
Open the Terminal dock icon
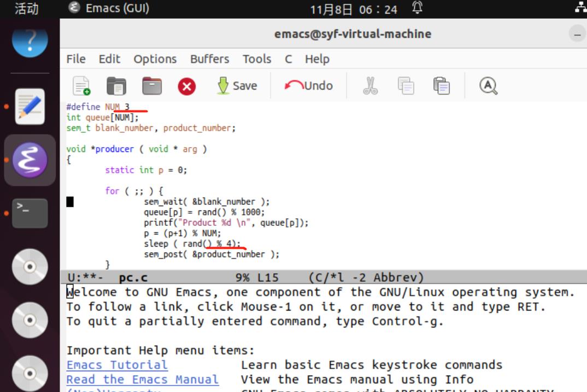coord(30,213)
